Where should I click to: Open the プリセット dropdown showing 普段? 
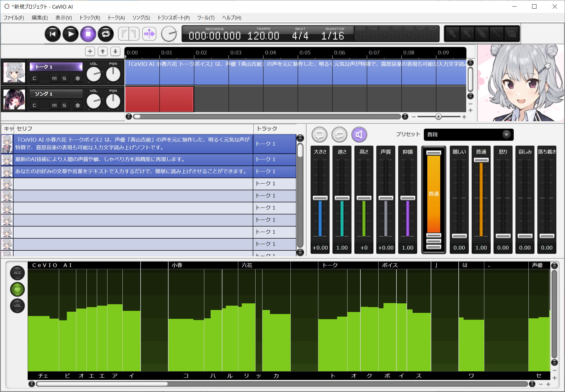[x=468, y=134]
